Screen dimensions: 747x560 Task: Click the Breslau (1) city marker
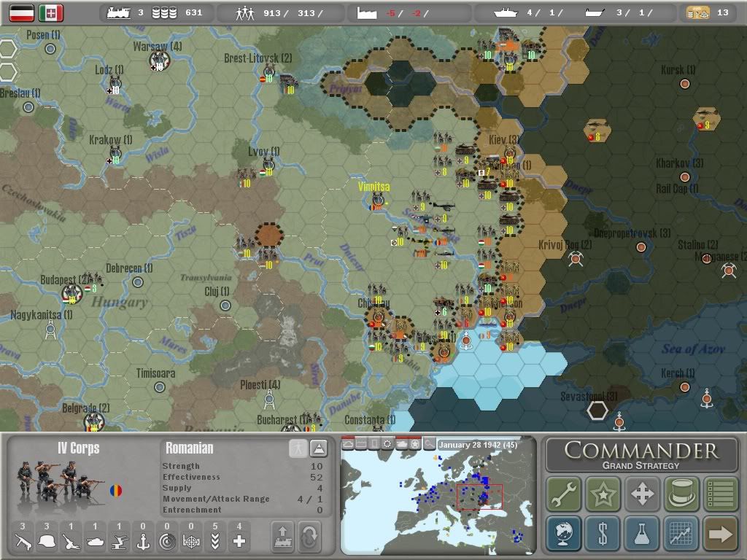point(28,107)
